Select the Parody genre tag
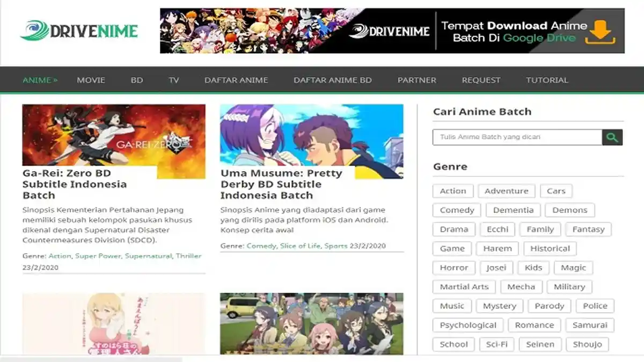 click(550, 306)
